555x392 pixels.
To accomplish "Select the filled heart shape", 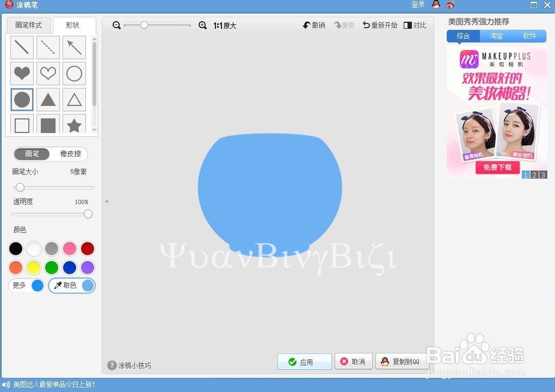I will coord(22,73).
